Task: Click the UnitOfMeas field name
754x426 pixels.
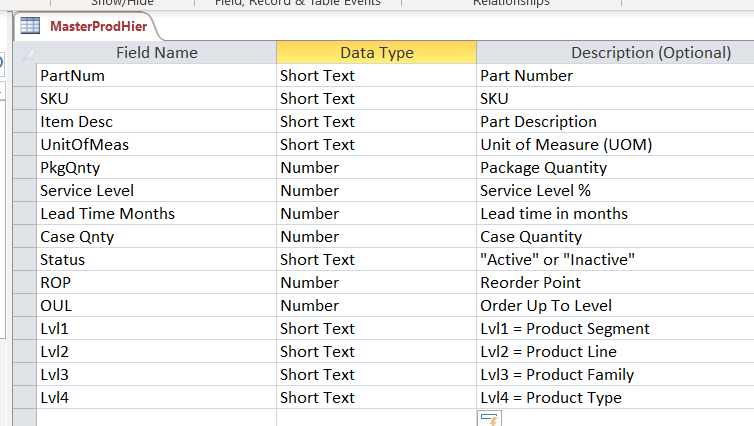Action: point(156,145)
